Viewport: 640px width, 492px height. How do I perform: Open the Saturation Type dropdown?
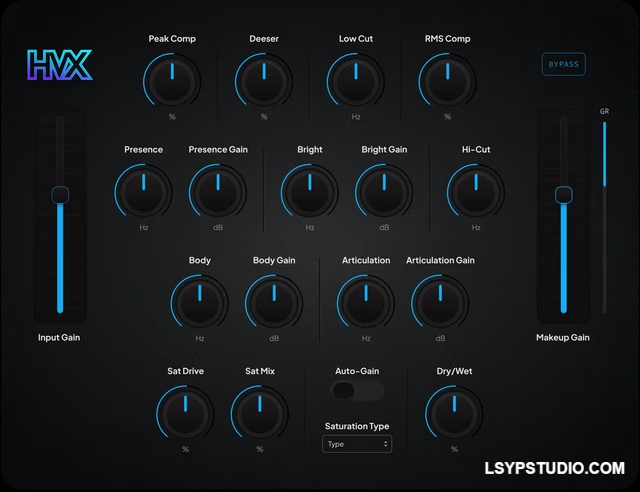pyautogui.click(x=357, y=444)
